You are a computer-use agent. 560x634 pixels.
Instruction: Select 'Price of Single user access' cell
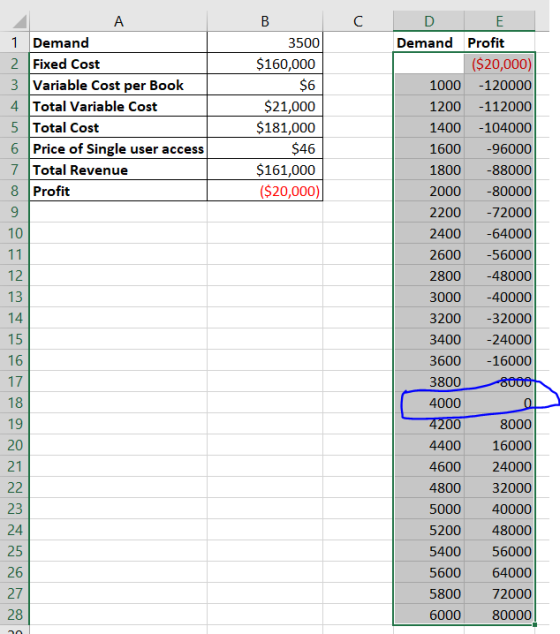click(118, 148)
